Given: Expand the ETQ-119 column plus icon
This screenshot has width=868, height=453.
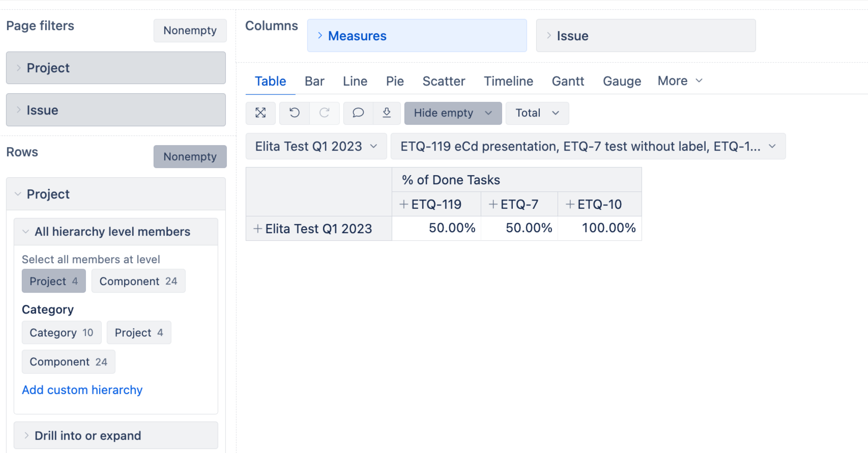Looking at the screenshot, I should tap(403, 204).
